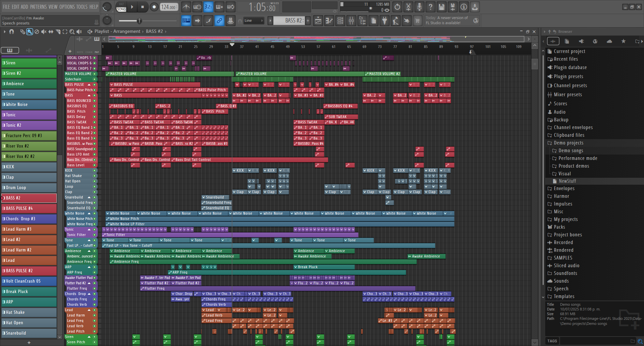Screen dimensions: 644x346
Task: Open the VIEW menu
Action: point(53,7)
